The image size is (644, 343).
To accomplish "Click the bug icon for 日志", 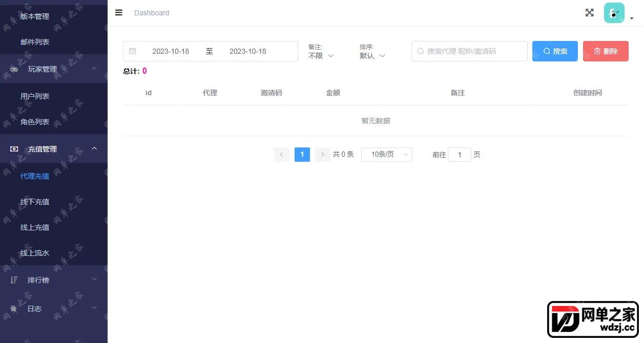I will pos(14,309).
